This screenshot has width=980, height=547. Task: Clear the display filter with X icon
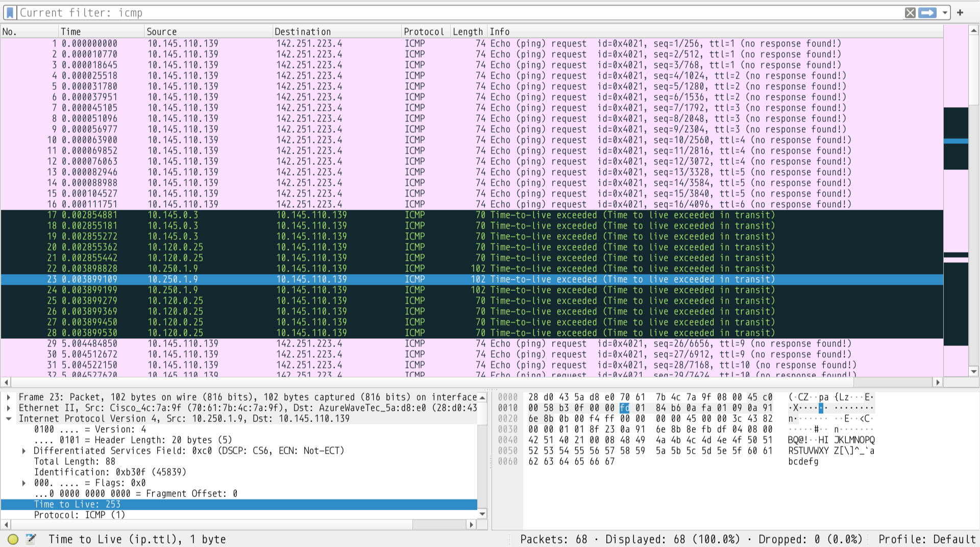[910, 13]
